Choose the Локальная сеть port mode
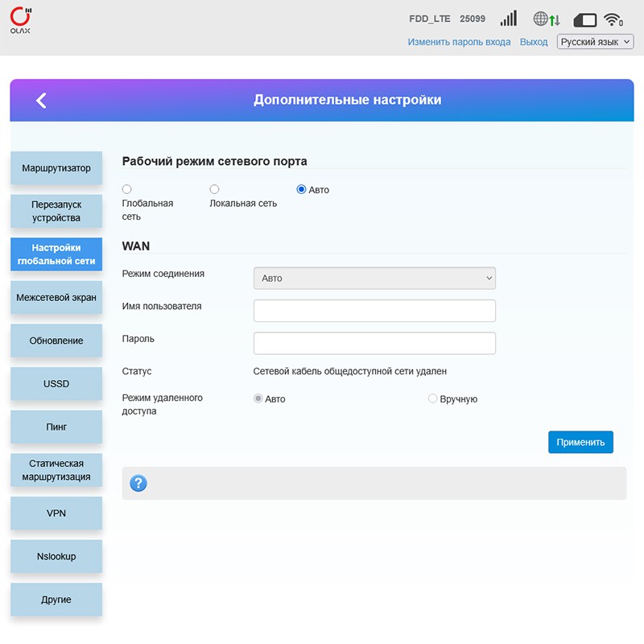 point(214,189)
